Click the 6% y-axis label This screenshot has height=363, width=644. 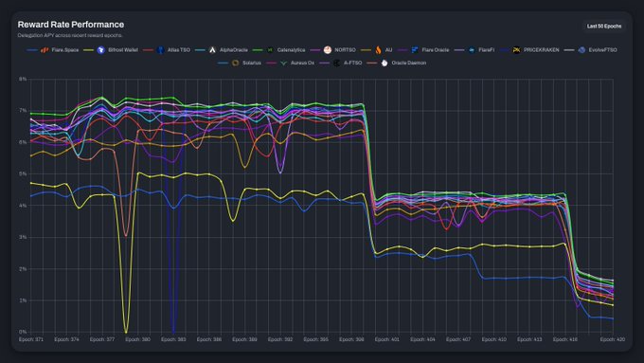(x=23, y=142)
